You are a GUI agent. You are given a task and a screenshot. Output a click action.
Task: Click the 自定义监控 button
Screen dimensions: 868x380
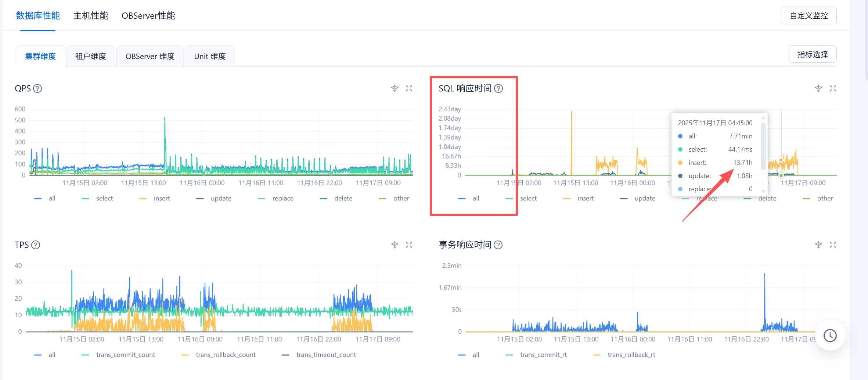808,16
